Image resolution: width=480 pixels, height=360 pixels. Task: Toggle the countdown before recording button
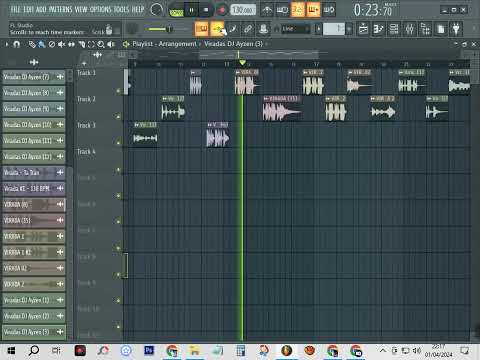click(x=298, y=10)
